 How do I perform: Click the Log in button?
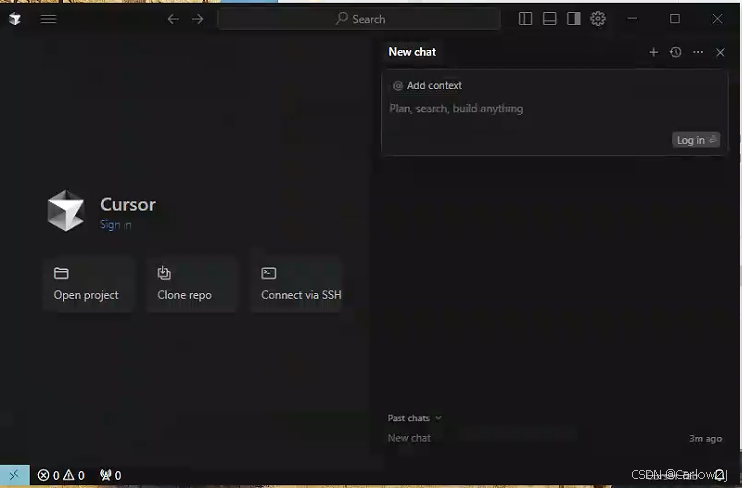click(696, 140)
